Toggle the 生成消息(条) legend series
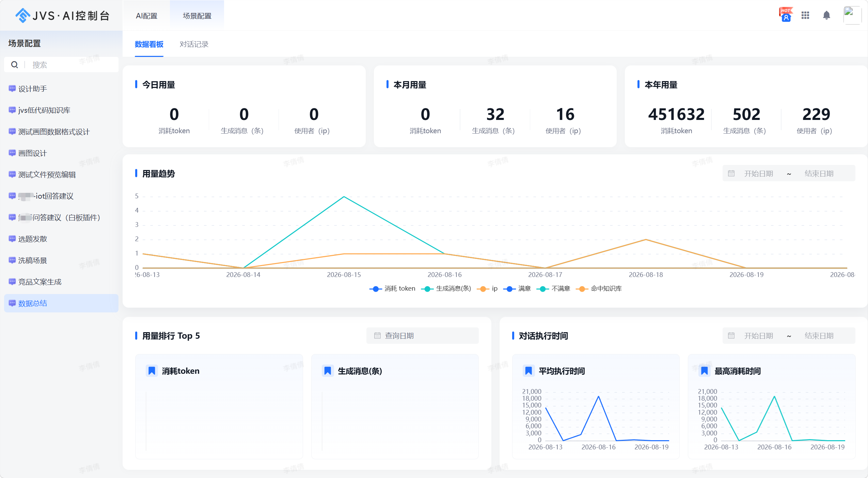Image resolution: width=868 pixels, height=478 pixels. pyautogui.click(x=446, y=289)
